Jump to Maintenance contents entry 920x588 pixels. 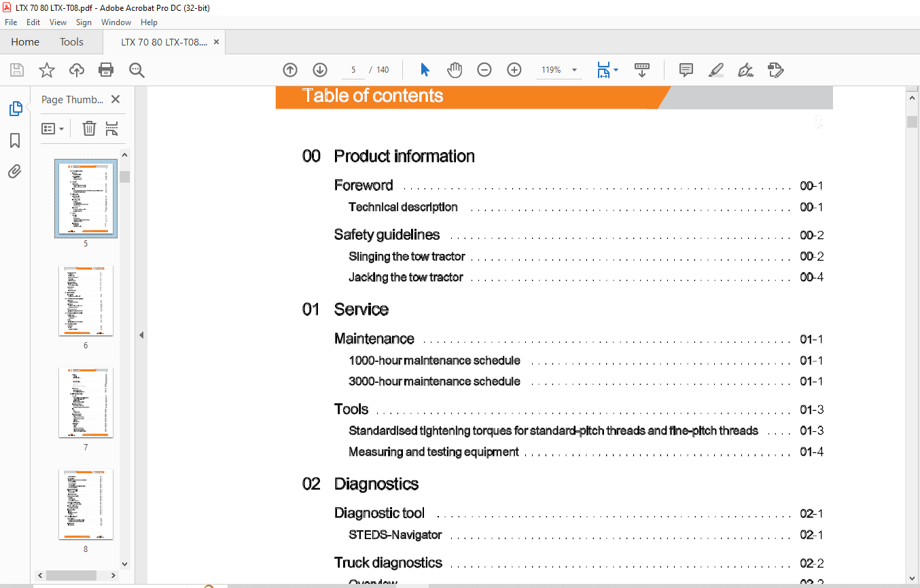coord(374,339)
